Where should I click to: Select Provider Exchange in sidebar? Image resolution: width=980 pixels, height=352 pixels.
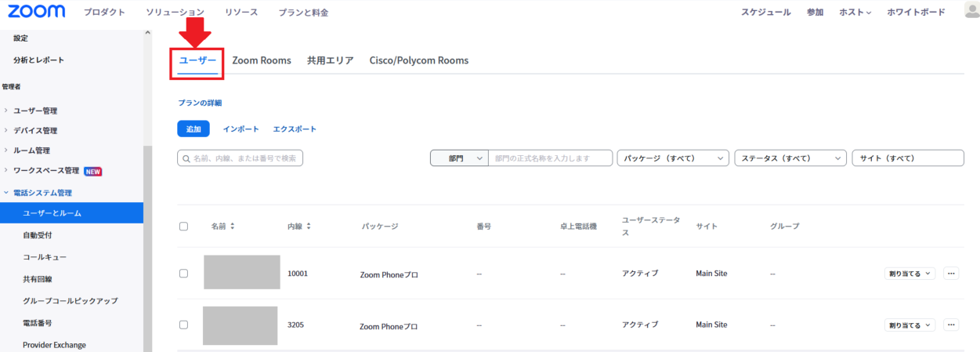(54, 345)
